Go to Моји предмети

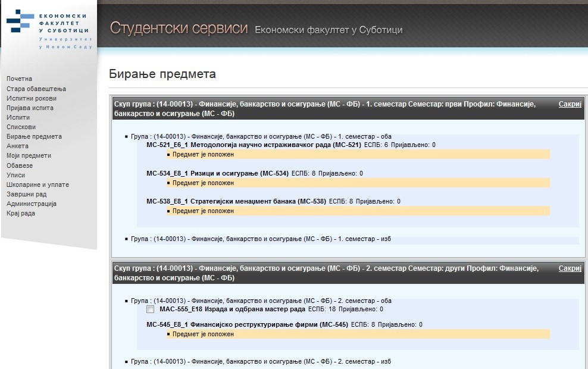tap(29, 155)
